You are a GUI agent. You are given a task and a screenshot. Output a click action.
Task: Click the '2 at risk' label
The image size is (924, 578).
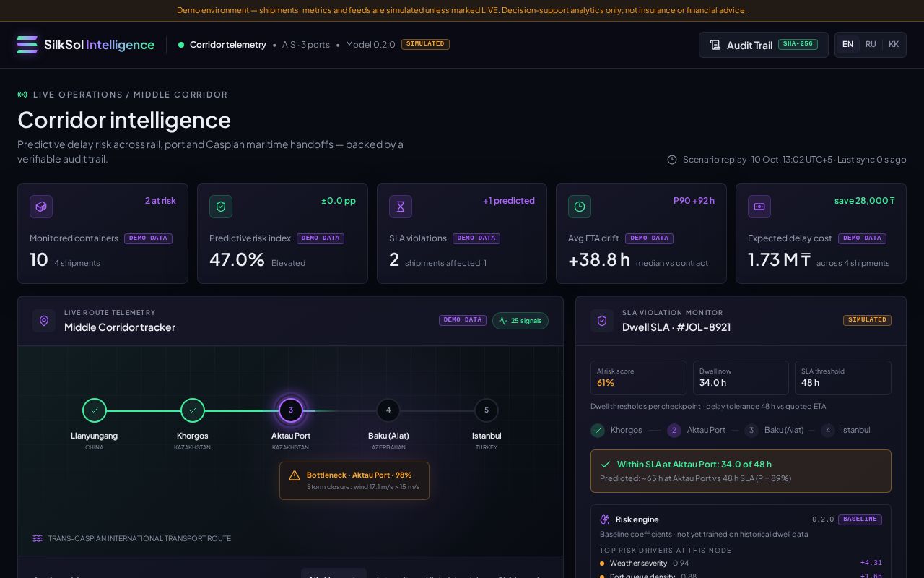(x=160, y=201)
